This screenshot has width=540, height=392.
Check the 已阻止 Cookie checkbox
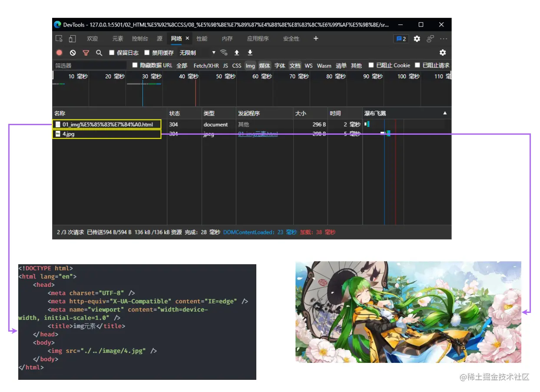(x=371, y=65)
